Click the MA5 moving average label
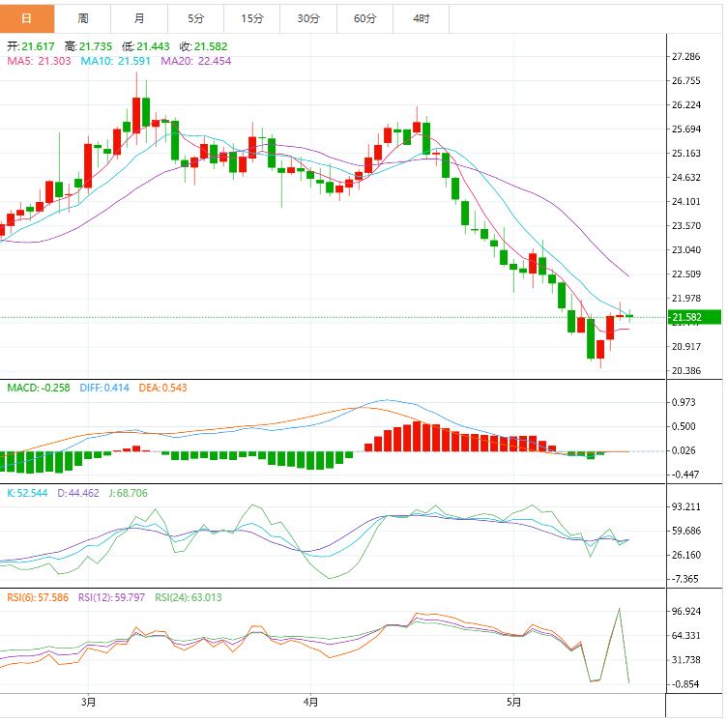728x721 pixels. tap(38, 61)
